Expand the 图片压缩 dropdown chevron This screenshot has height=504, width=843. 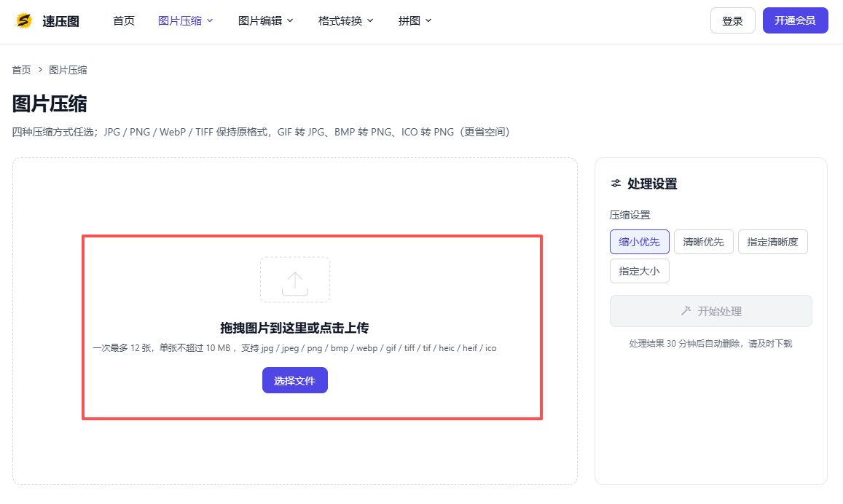(211, 20)
